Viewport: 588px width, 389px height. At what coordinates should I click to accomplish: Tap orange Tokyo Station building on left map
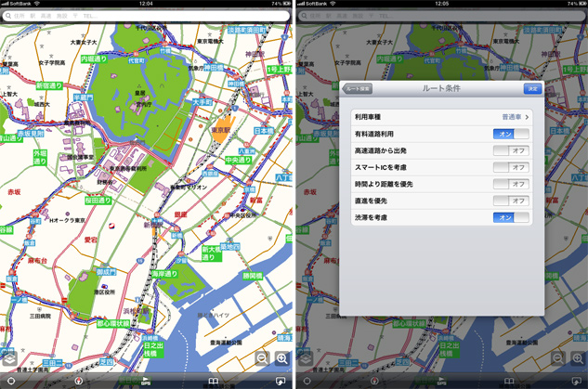(224, 128)
